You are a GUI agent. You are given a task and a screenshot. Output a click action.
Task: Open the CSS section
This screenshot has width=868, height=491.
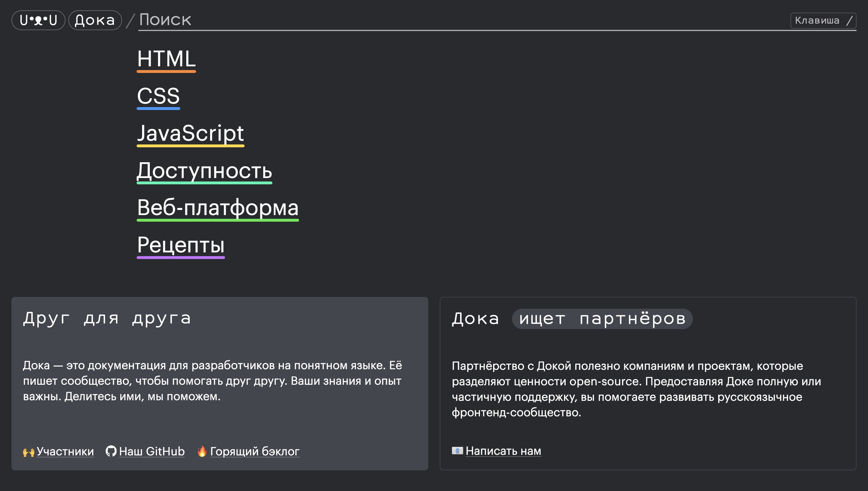[x=158, y=96]
